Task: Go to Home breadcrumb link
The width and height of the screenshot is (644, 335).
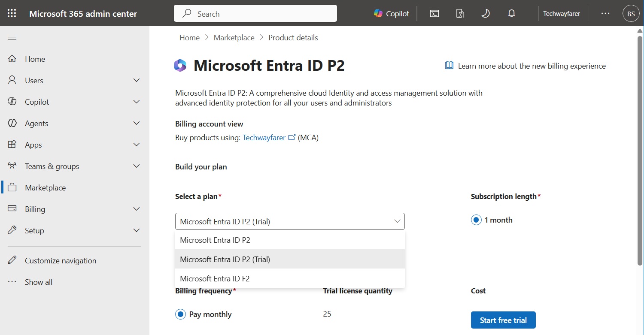Action: pyautogui.click(x=189, y=38)
